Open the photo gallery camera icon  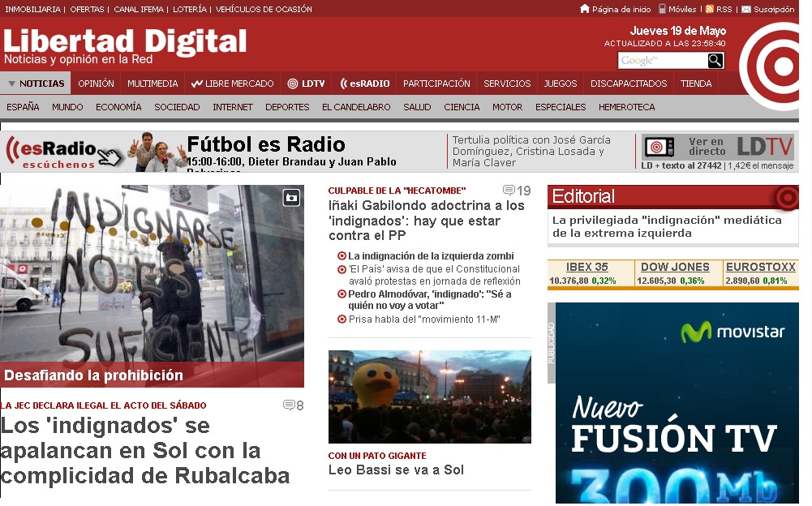click(291, 197)
